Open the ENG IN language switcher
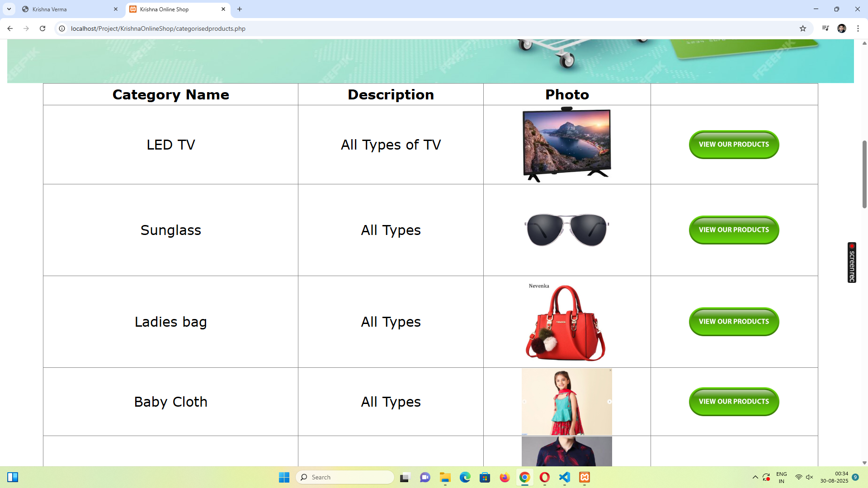The height and width of the screenshot is (488, 868). point(782,477)
